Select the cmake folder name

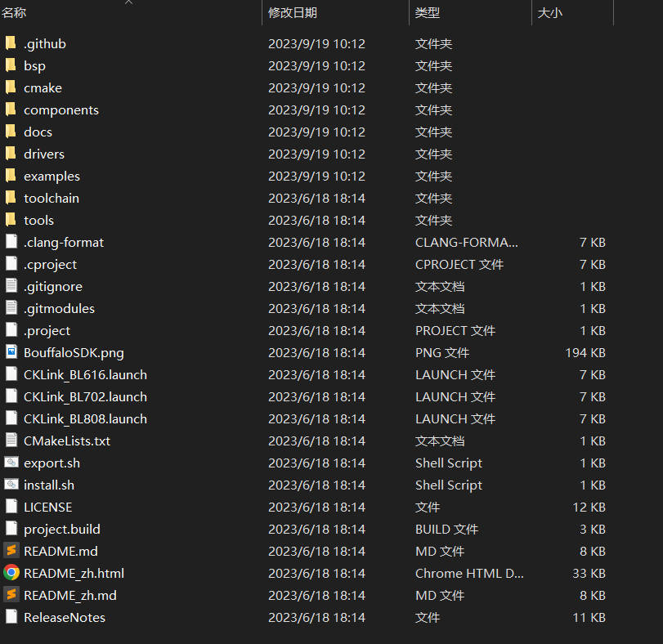43,87
